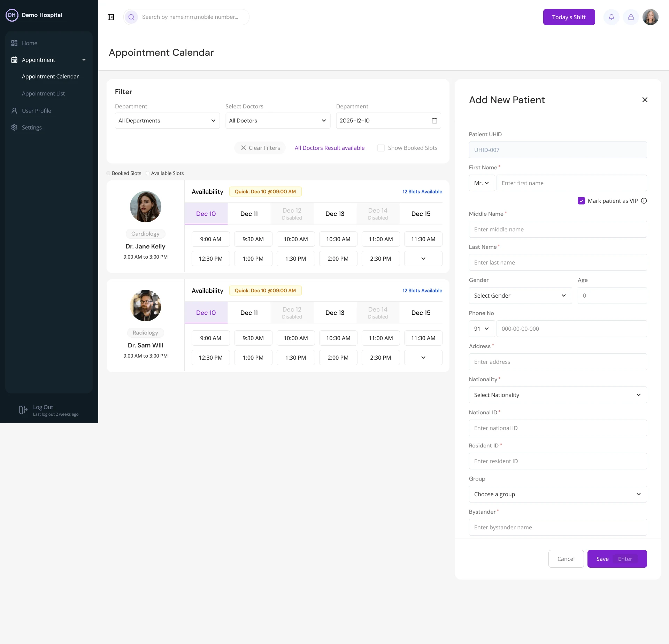Open Appointment List in sidebar

point(43,94)
